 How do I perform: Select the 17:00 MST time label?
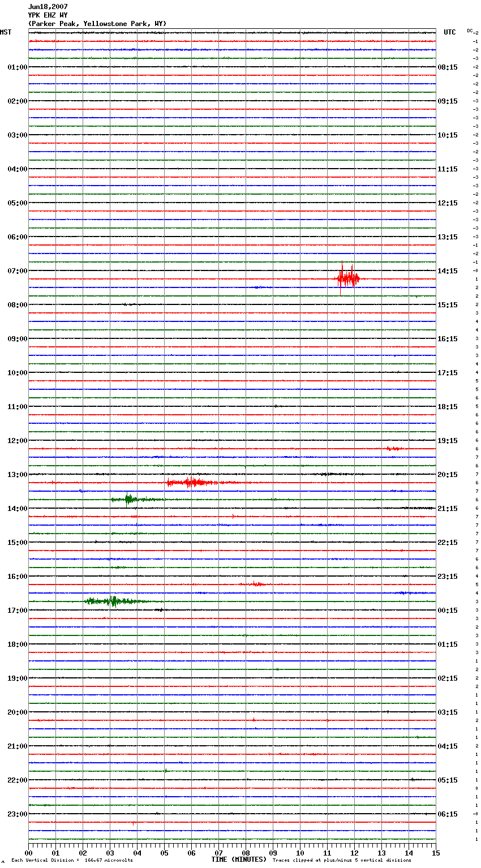click(18, 611)
